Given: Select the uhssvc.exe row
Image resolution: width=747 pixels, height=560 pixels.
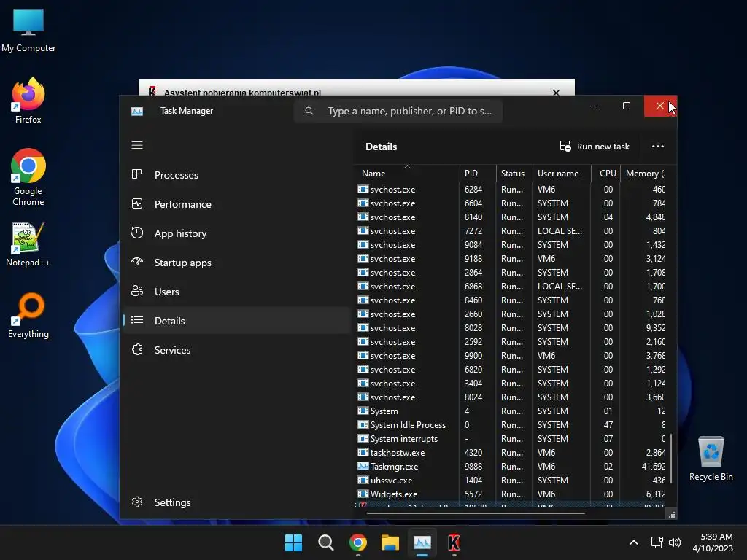Looking at the screenshot, I should point(511,480).
